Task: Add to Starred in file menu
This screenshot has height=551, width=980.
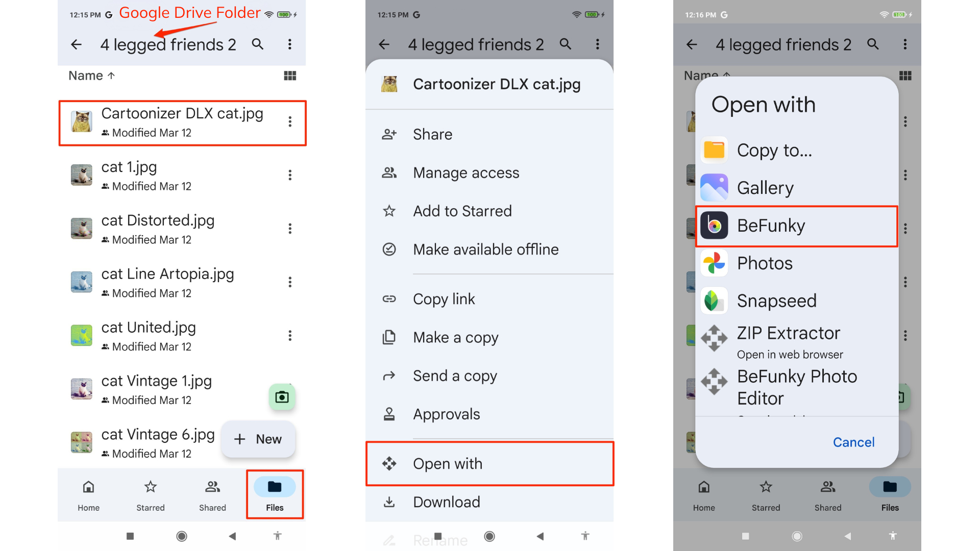Action: pos(462,211)
